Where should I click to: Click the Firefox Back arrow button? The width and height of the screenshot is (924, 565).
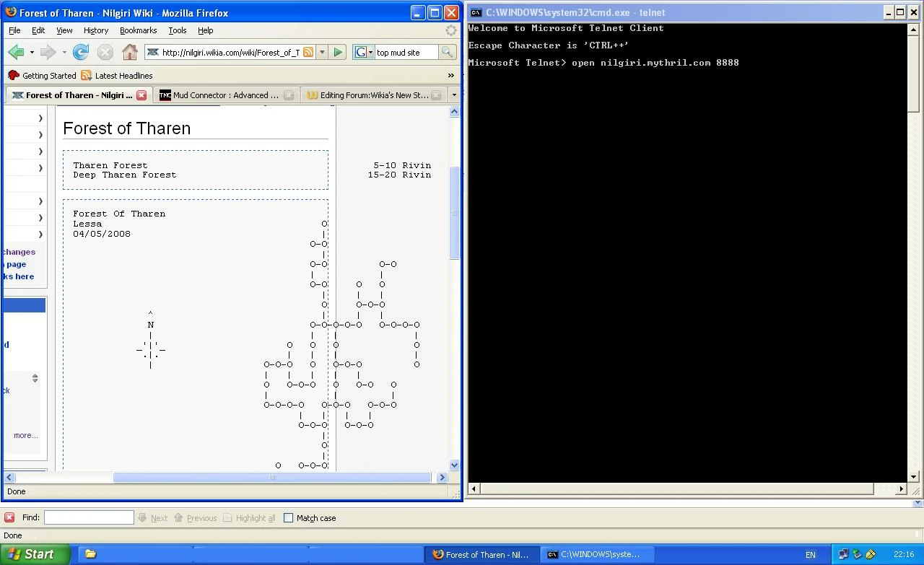tap(16, 52)
